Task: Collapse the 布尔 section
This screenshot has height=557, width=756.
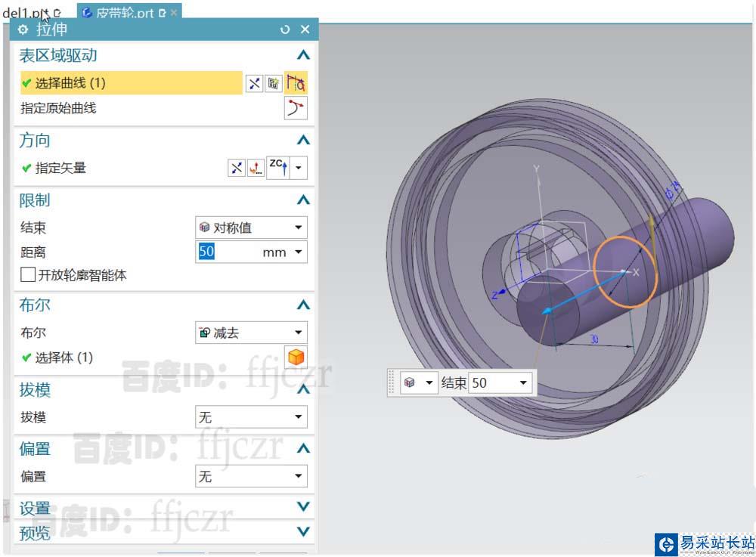Action: pyautogui.click(x=303, y=305)
